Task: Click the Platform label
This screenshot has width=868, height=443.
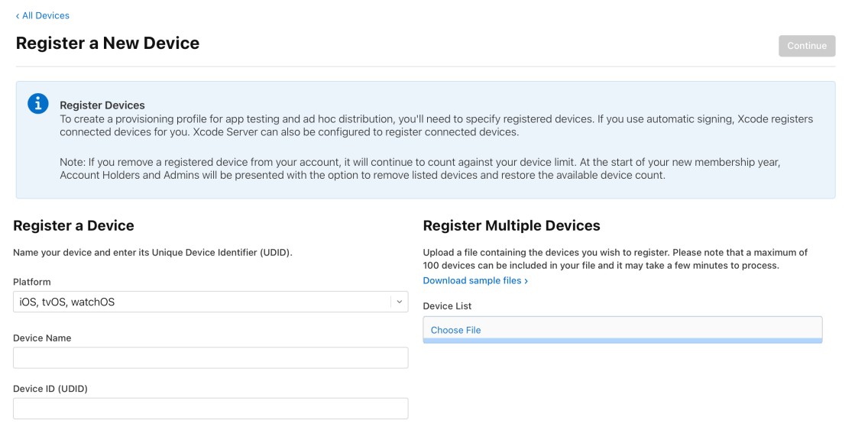Action: point(32,282)
